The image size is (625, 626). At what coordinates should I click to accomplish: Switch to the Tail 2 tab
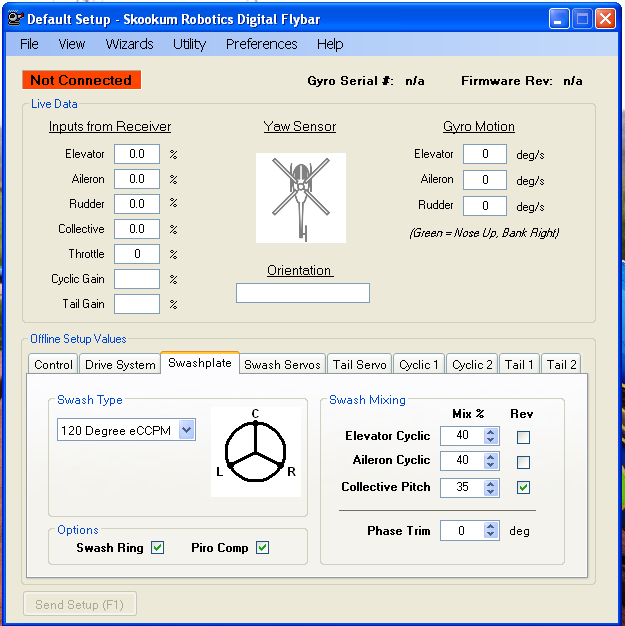(x=561, y=364)
